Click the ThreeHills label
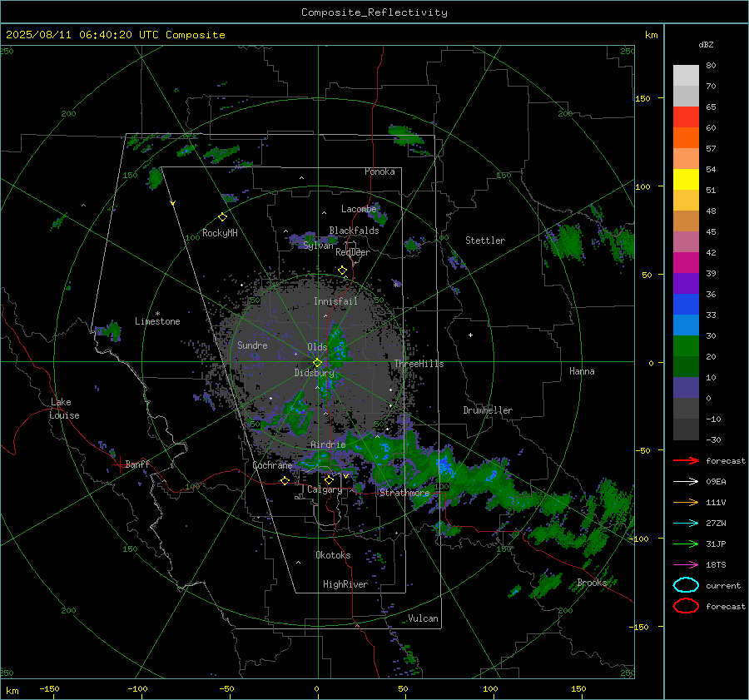 coord(419,364)
